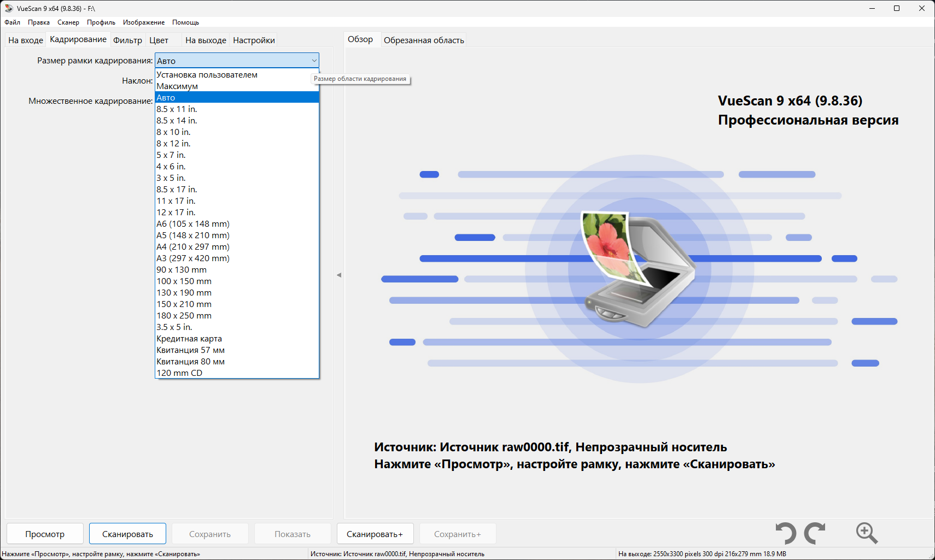Choose the 11 x 17 in. size

tap(237, 201)
